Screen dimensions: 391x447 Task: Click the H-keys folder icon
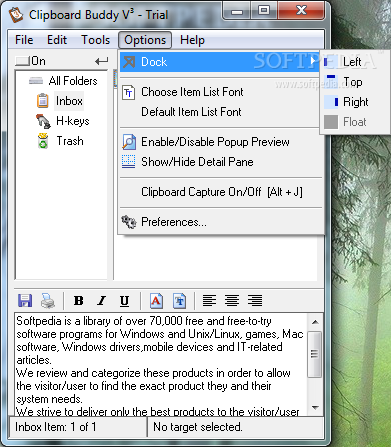point(43,121)
